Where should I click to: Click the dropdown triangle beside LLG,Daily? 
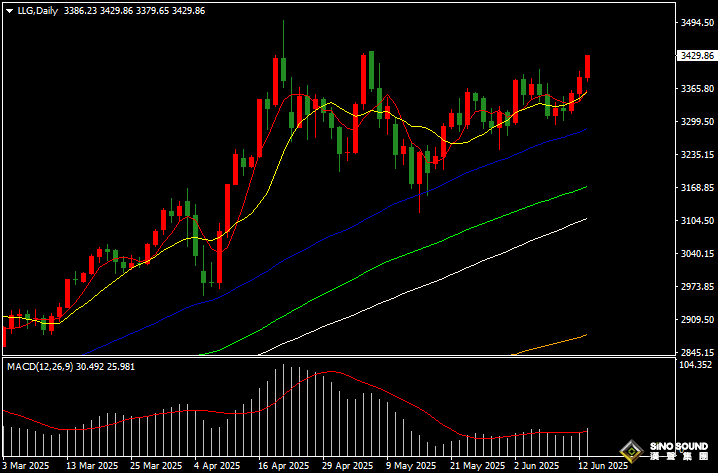click(x=9, y=10)
